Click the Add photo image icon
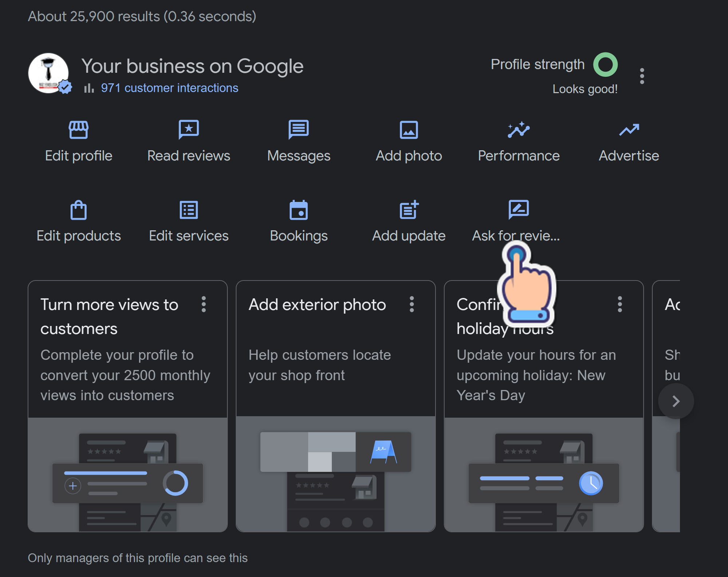 pos(409,130)
